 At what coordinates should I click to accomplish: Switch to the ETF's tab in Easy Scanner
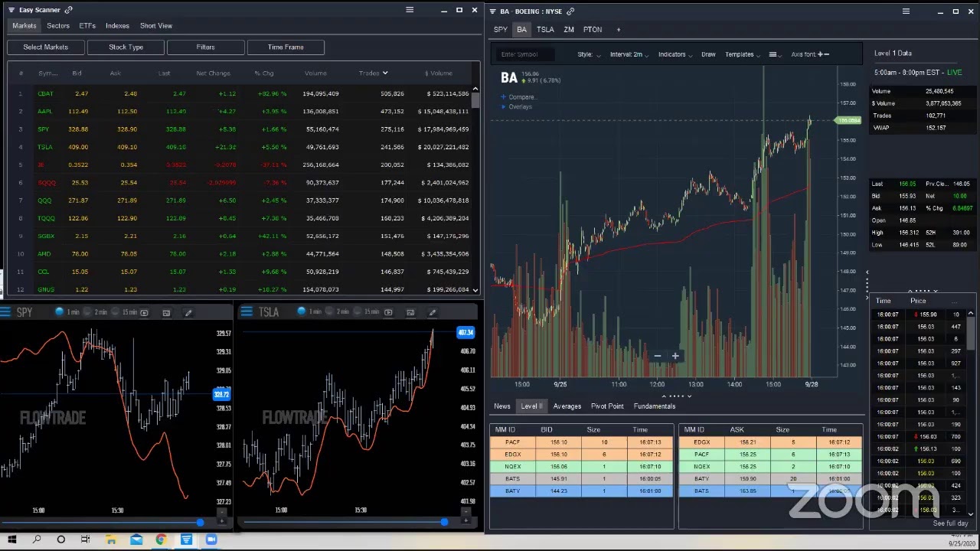87,26
